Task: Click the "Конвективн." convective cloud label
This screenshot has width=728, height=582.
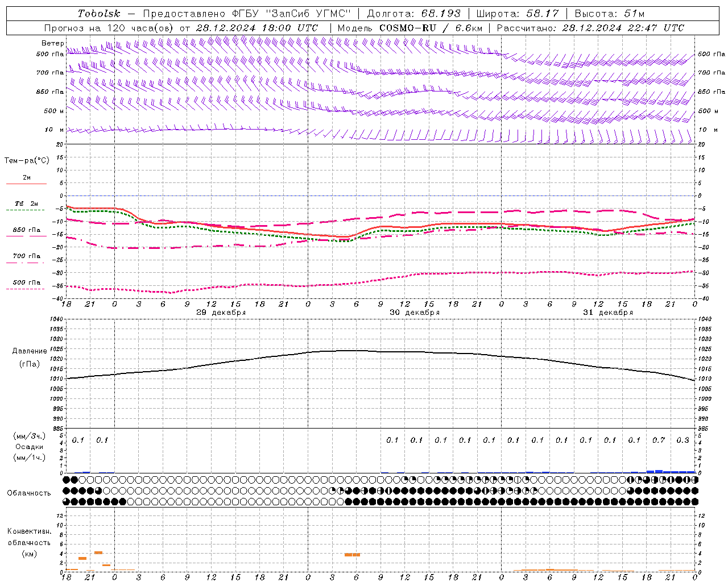Action: [x=29, y=531]
